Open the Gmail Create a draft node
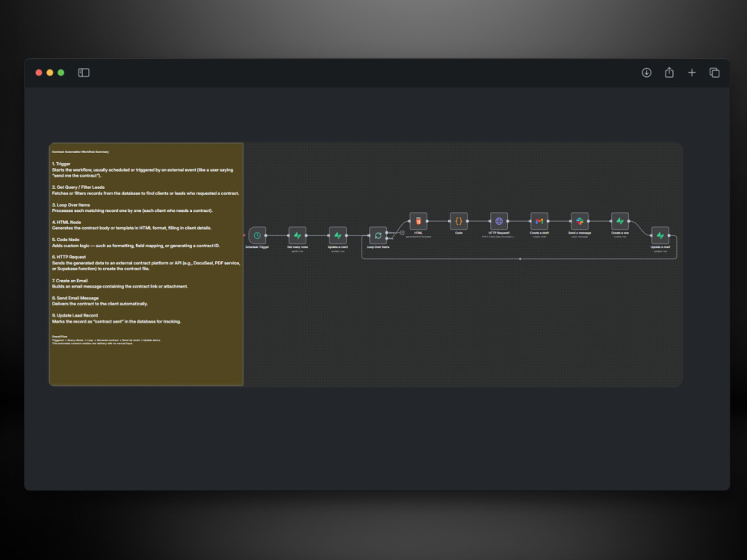This screenshot has height=560, width=747. [539, 221]
